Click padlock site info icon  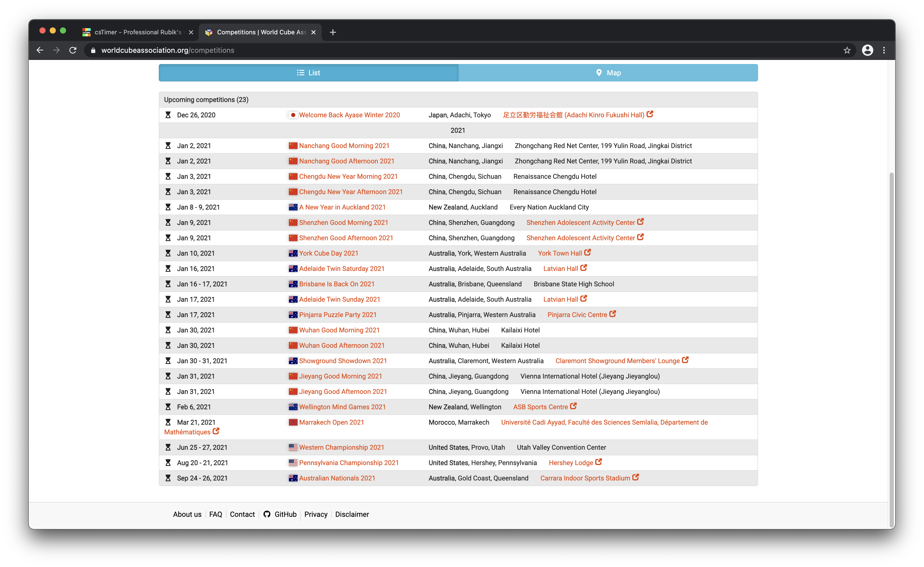click(93, 50)
